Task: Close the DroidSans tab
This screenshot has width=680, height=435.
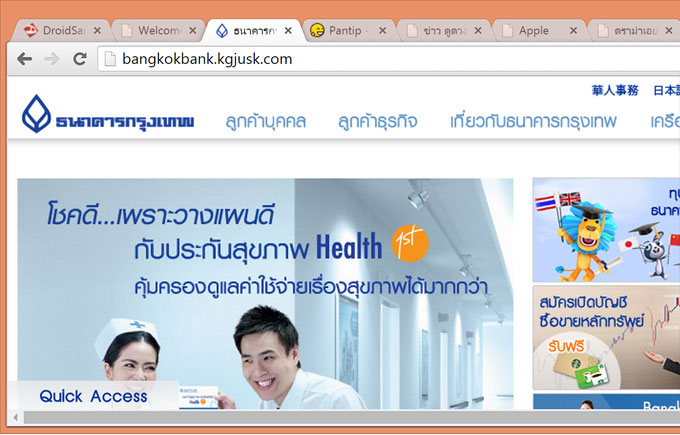Action: (x=97, y=31)
